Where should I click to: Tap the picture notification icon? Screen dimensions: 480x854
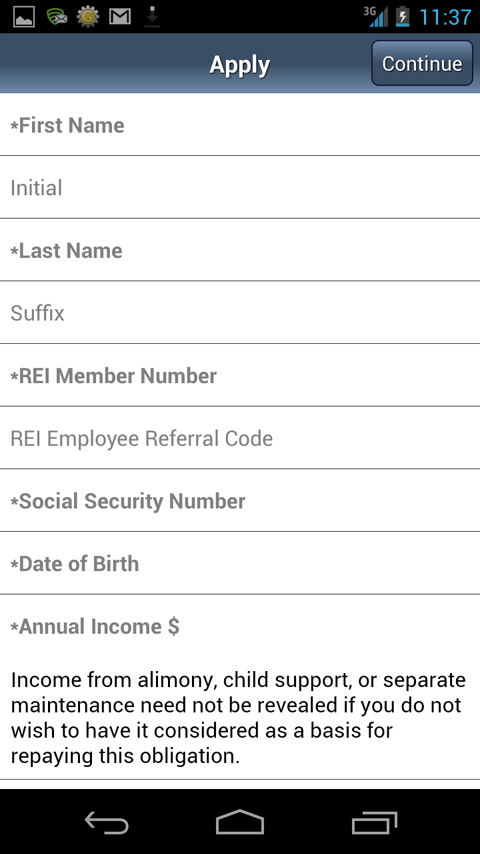[24, 16]
